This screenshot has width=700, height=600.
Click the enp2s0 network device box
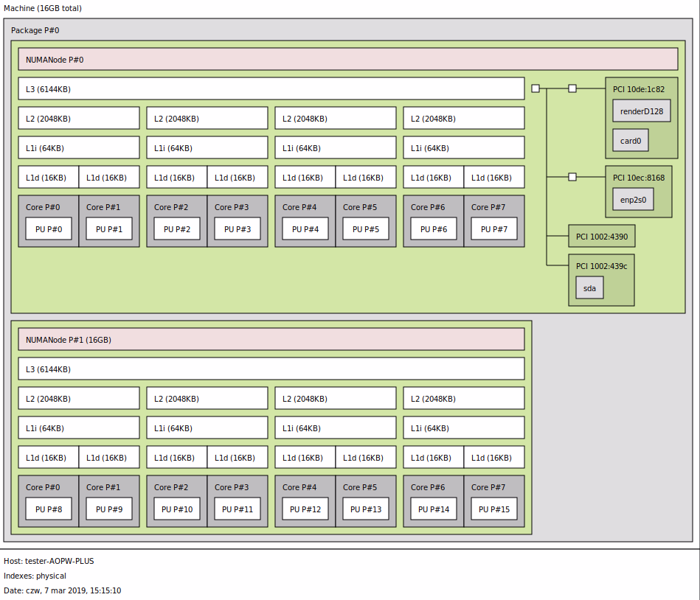632,200
